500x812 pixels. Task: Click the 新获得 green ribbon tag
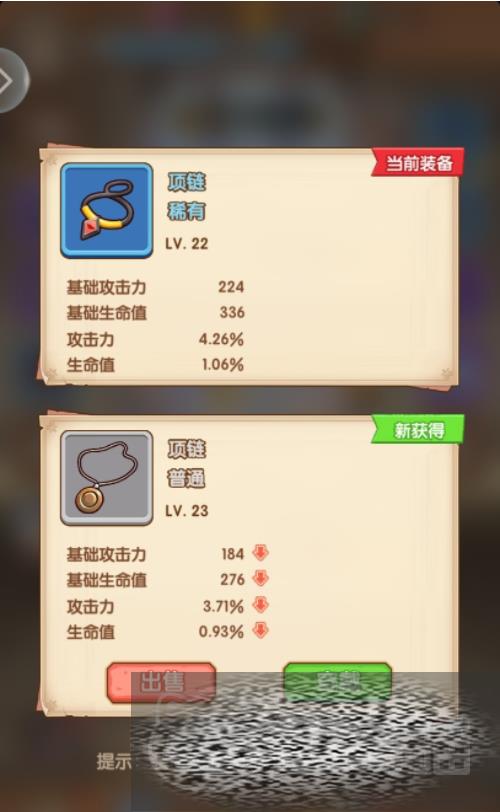click(x=418, y=430)
